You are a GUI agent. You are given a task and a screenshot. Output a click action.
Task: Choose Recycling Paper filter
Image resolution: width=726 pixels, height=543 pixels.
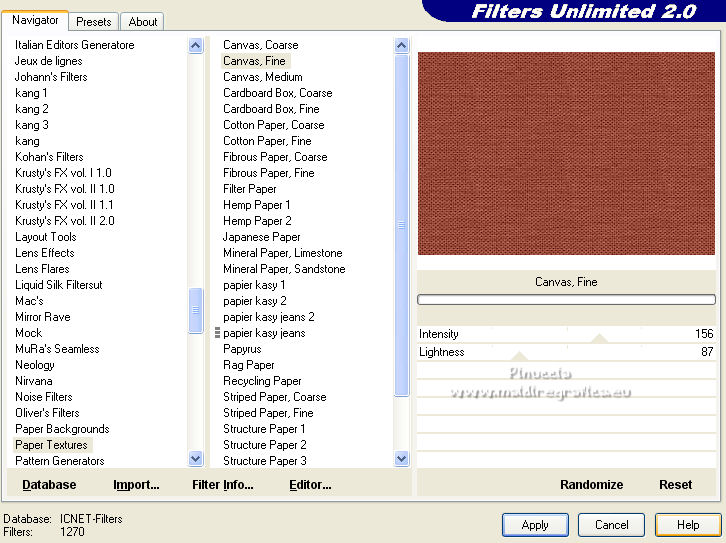click(x=262, y=381)
